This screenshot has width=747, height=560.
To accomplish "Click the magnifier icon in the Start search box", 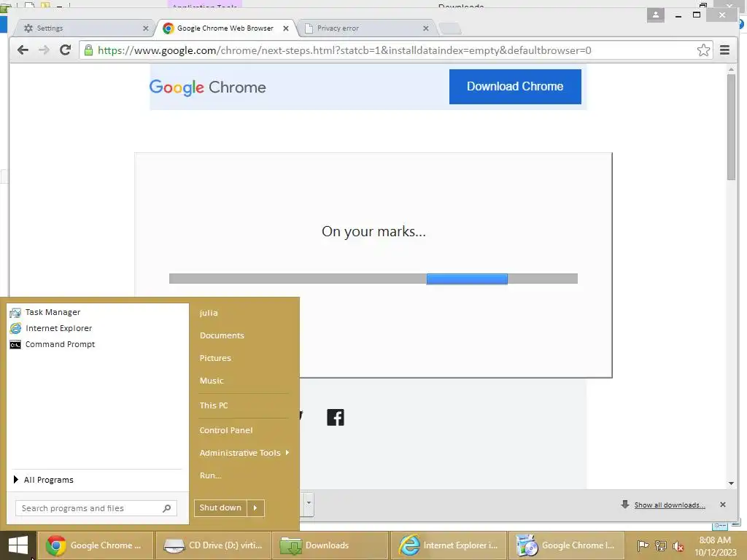I will (x=167, y=508).
